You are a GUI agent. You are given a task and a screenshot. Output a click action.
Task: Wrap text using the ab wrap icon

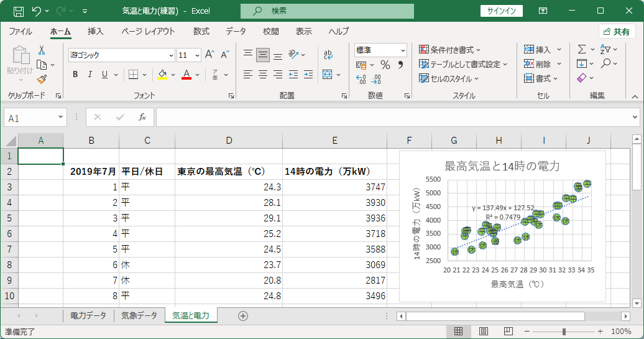pyautogui.click(x=328, y=55)
